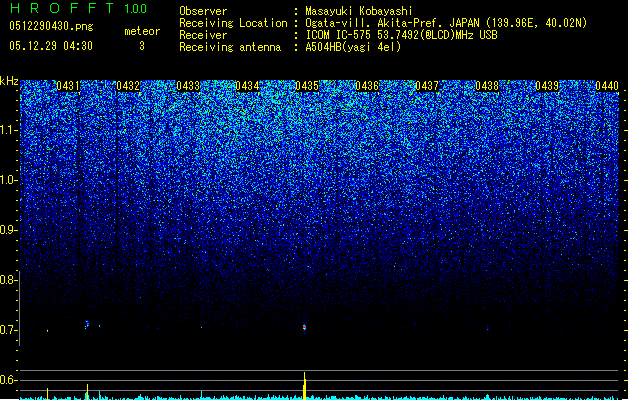The height and width of the screenshot is (400, 629).
Task: Click the "Receiving antenna" field label
Action: pyautogui.click(x=230, y=47)
